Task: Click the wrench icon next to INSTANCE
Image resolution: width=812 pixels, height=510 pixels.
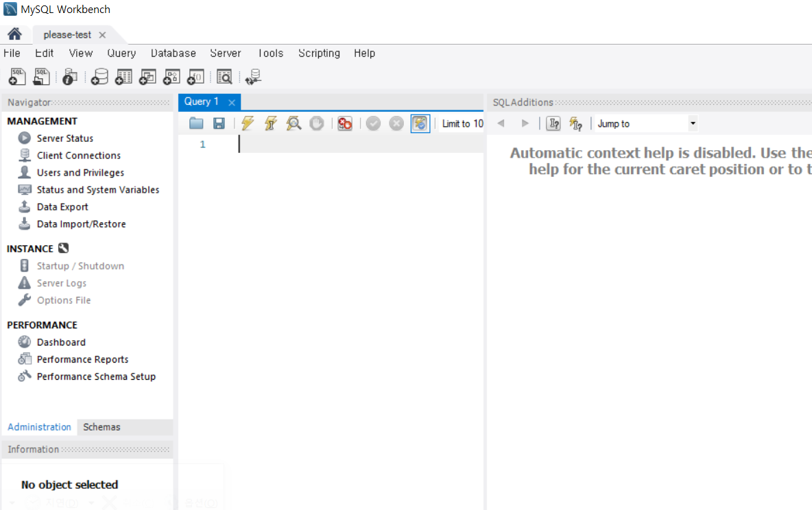Action: [63, 248]
